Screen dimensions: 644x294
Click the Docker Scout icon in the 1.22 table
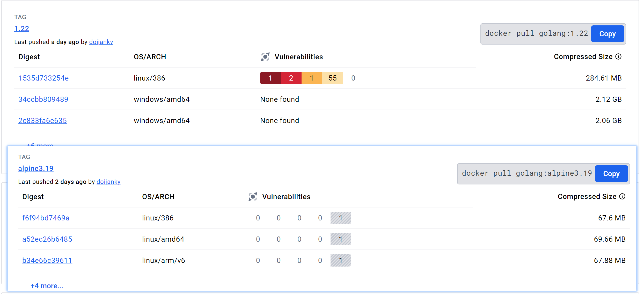pos(265,57)
